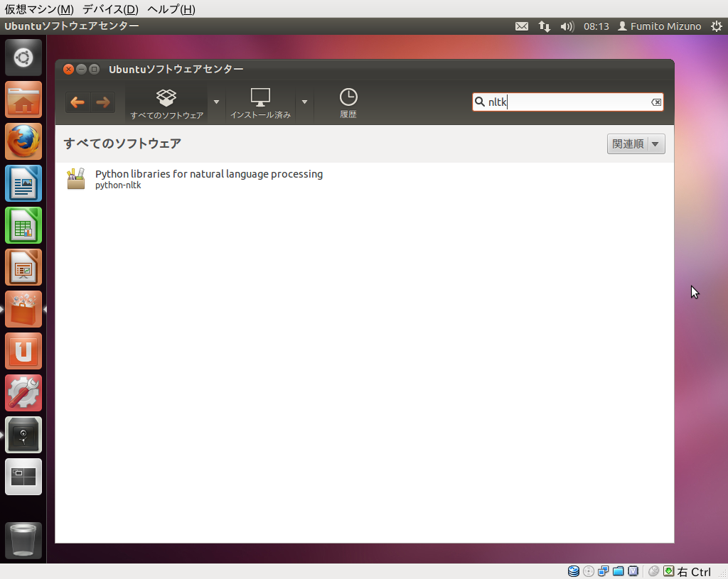Click VirtualBox network status icon
The width and height of the screenshot is (728, 579).
click(604, 571)
